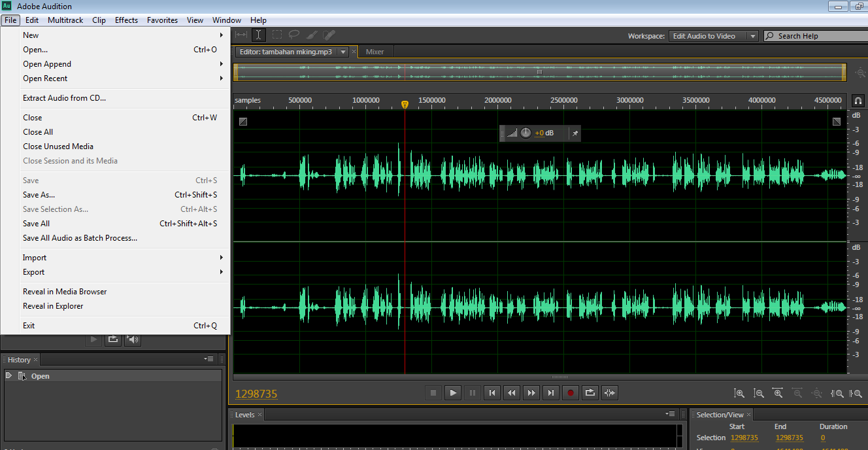This screenshot has width=868, height=450.
Task: Select the Time Selection tool
Action: pyautogui.click(x=258, y=35)
